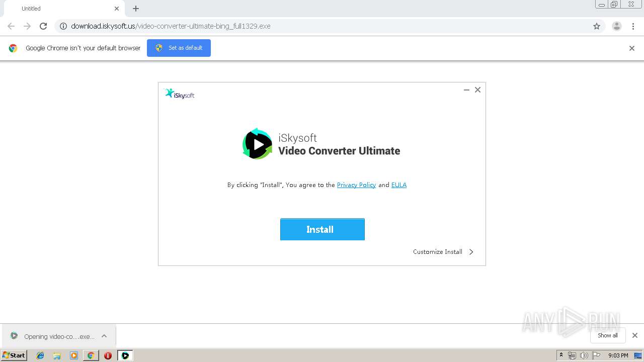This screenshot has width=644, height=362.
Task: Open Action Center flag icon
Action: coord(596,355)
